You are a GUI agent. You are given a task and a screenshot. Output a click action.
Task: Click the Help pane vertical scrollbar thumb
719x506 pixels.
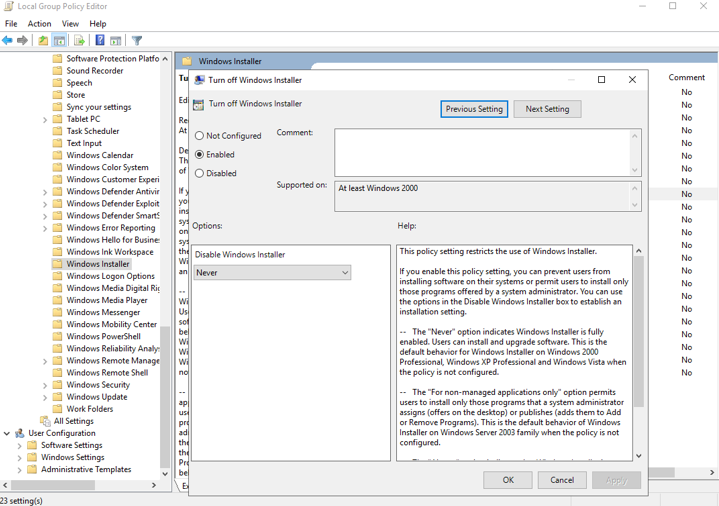point(638,331)
